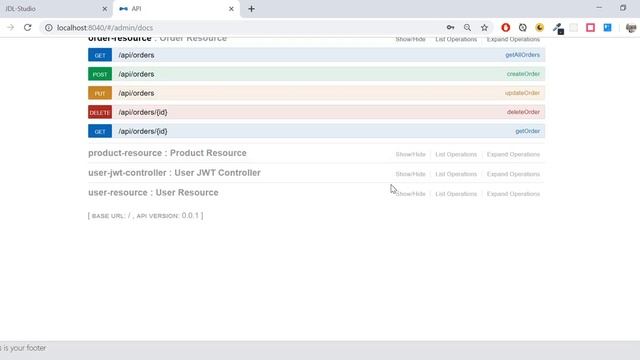Expand the POST /api/orders operation
The image size is (640, 360).
coord(316,74)
